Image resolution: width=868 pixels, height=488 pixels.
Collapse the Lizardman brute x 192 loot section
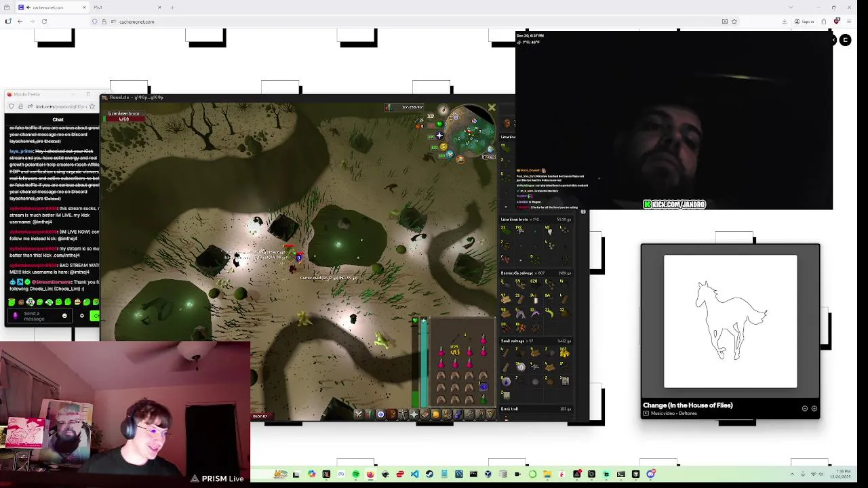tap(536, 219)
